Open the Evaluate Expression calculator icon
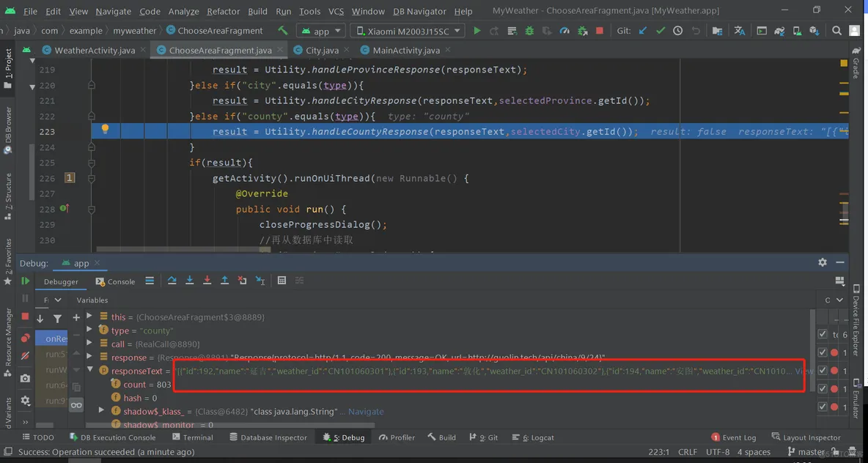The height and width of the screenshot is (463, 868). coord(282,281)
